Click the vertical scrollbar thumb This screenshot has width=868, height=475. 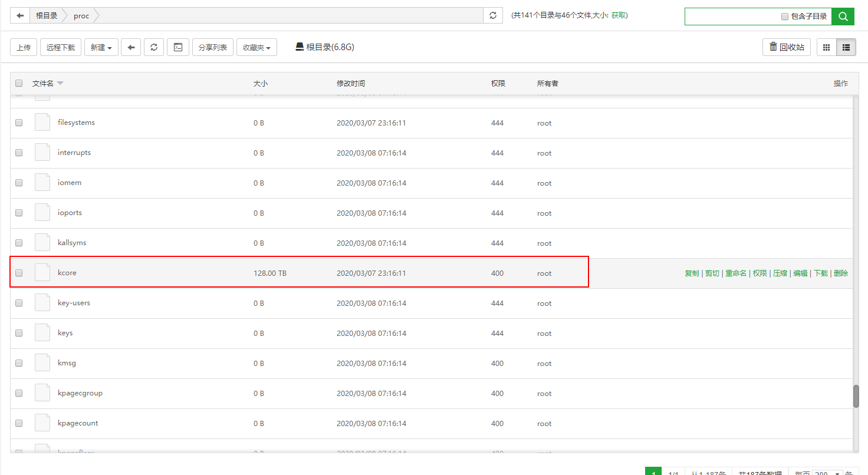click(856, 396)
